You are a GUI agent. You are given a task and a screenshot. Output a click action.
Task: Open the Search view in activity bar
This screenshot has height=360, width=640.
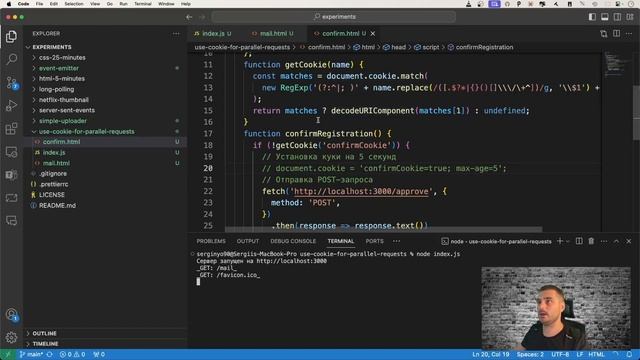click(11, 60)
